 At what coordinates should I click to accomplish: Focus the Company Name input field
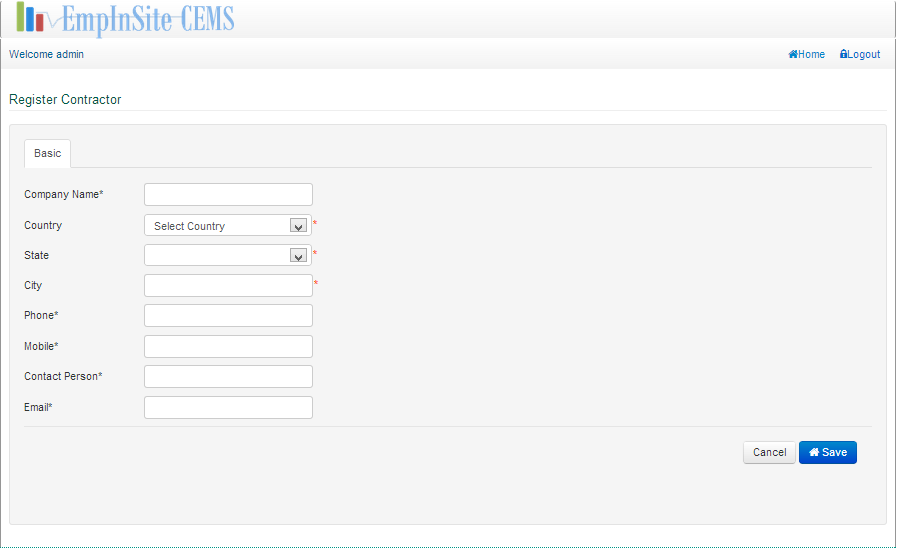(228, 194)
